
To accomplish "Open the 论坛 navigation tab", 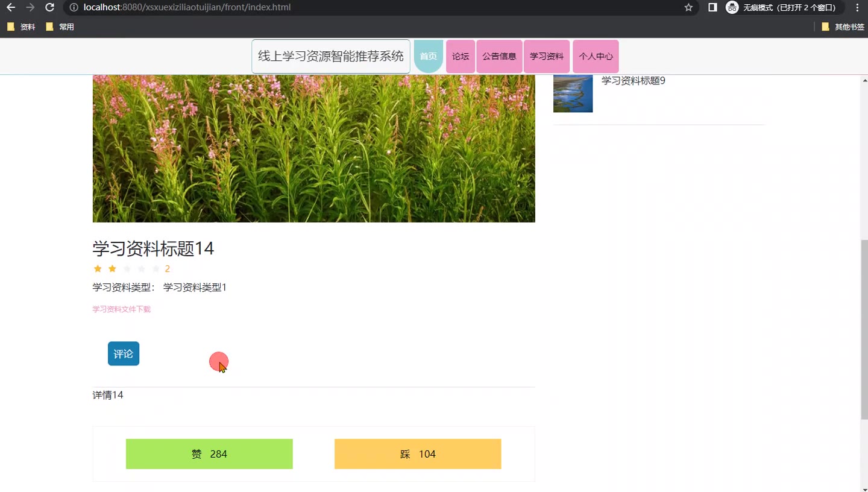I will click(x=461, y=56).
